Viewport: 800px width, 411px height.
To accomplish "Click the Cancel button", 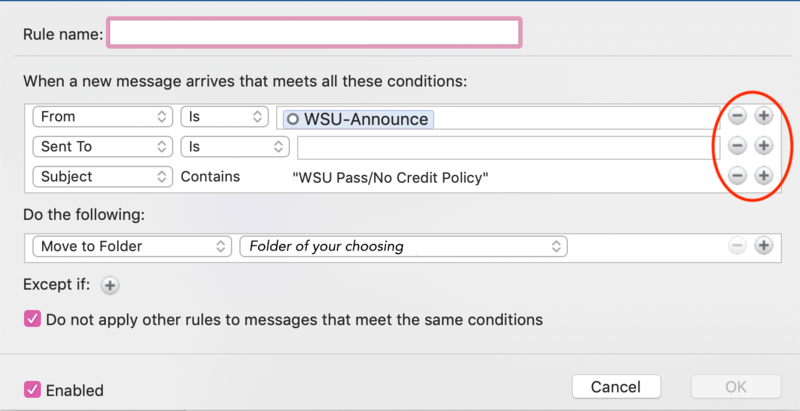I will click(x=615, y=387).
